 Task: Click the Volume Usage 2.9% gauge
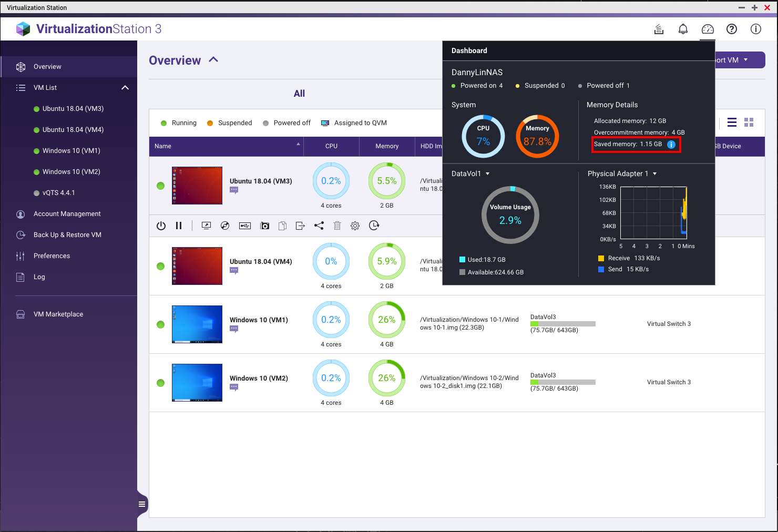[x=510, y=214]
